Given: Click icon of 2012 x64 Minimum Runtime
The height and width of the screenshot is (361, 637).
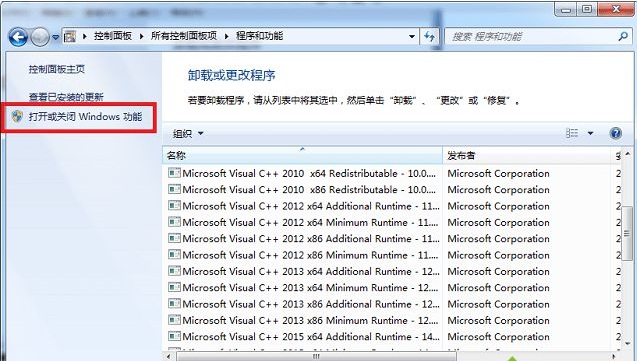Looking at the screenshot, I should (x=174, y=222).
